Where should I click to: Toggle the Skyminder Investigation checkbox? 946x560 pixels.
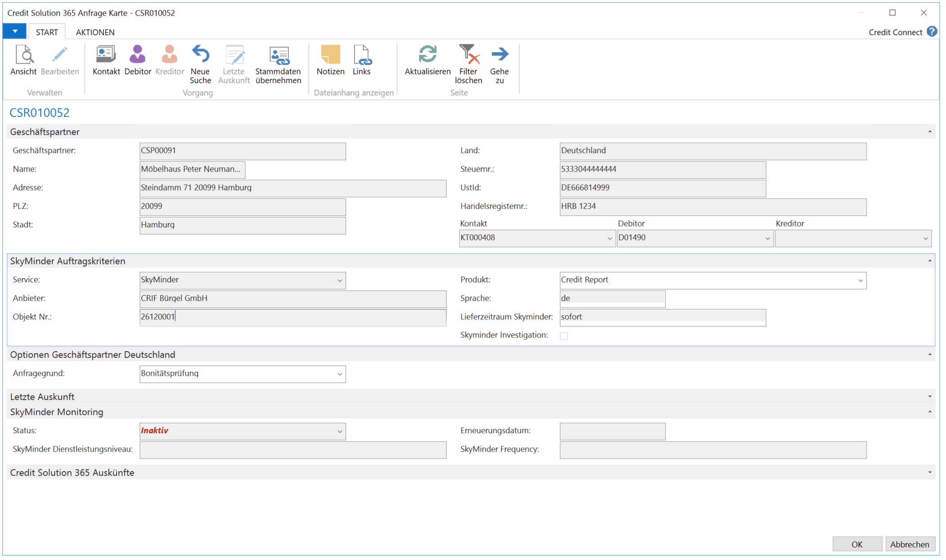coord(564,336)
